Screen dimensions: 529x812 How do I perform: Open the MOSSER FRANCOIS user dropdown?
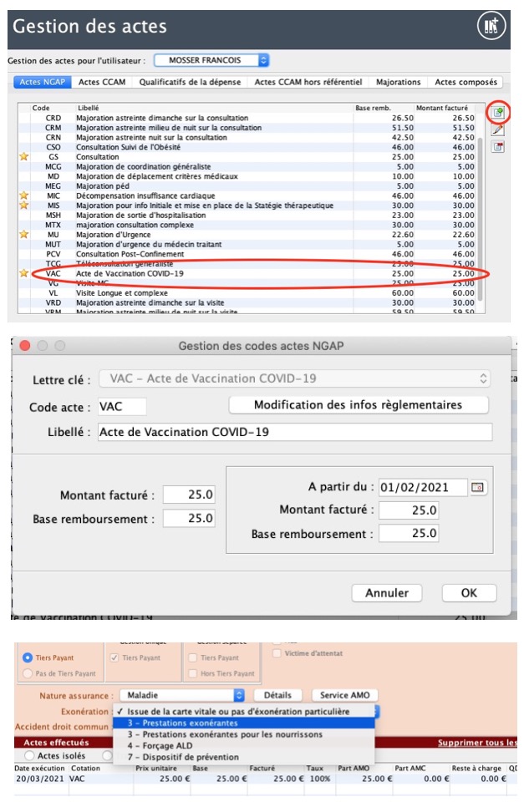pyautogui.click(x=211, y=60)
